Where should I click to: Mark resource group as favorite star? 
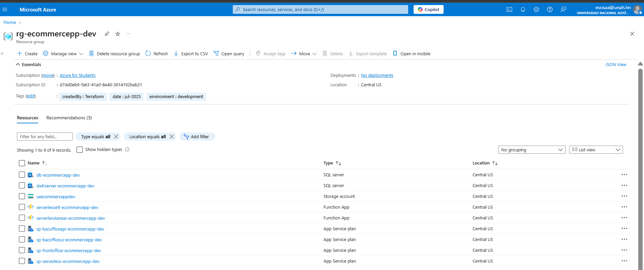118,34
